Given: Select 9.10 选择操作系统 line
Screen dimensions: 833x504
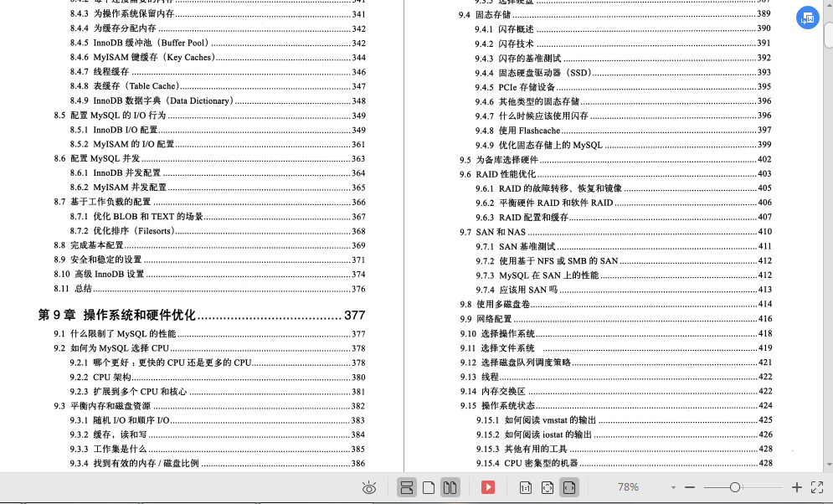Looking at the screenshot, I should click(x=615, y=333).
